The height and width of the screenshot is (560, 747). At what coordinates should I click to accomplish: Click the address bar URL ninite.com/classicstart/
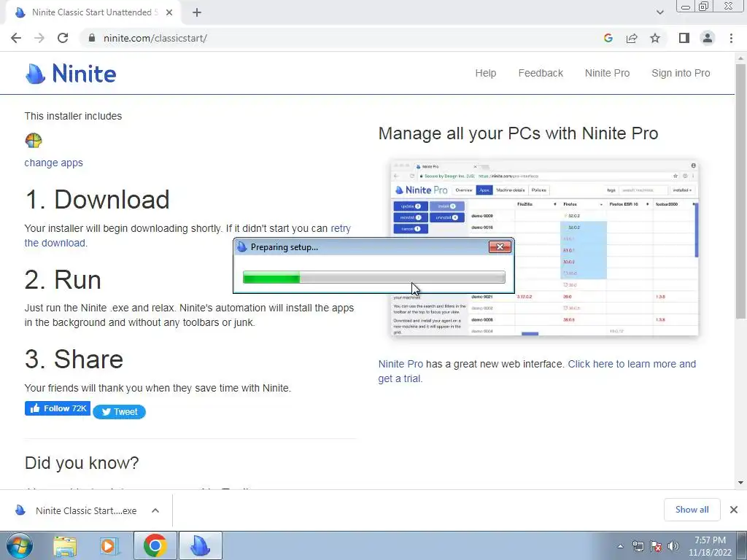(x=155, y=38)
